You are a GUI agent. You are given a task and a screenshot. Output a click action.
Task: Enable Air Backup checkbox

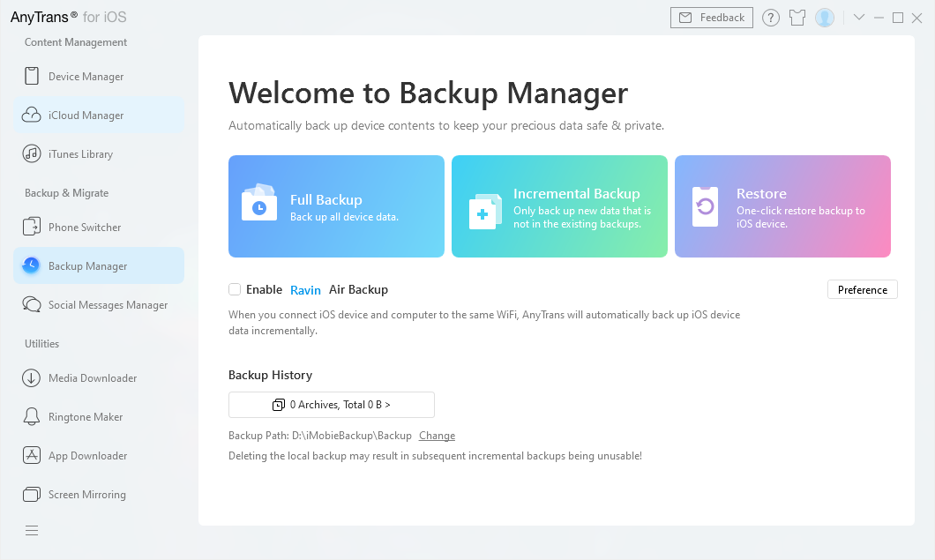235,289
